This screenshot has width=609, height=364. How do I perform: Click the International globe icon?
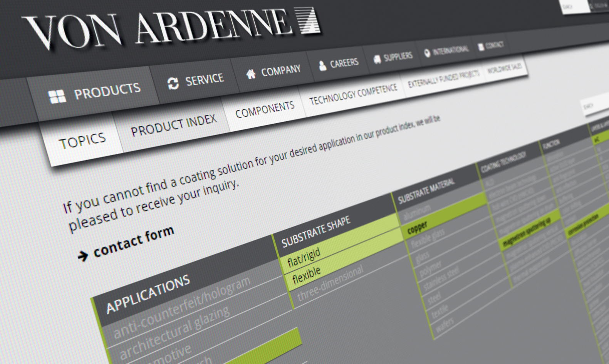(427, 53)
